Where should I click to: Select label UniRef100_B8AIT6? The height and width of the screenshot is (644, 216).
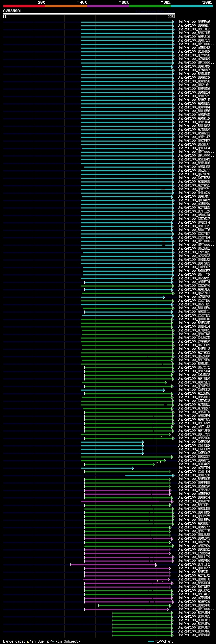194,230
